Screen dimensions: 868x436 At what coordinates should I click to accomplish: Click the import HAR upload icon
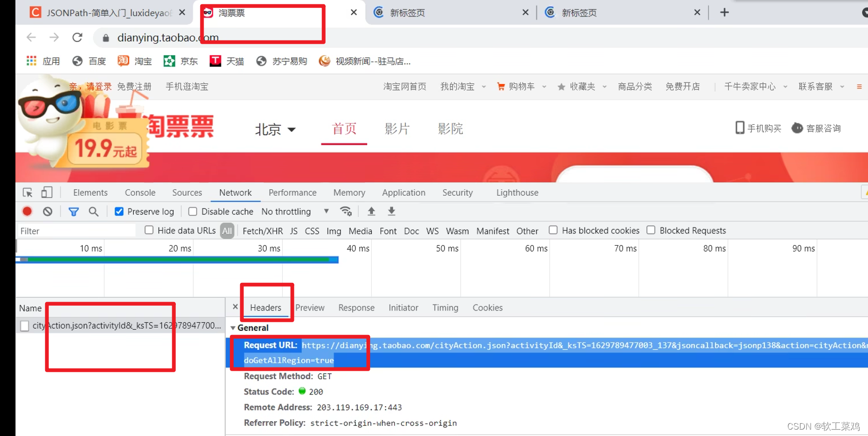pos(371,211)
